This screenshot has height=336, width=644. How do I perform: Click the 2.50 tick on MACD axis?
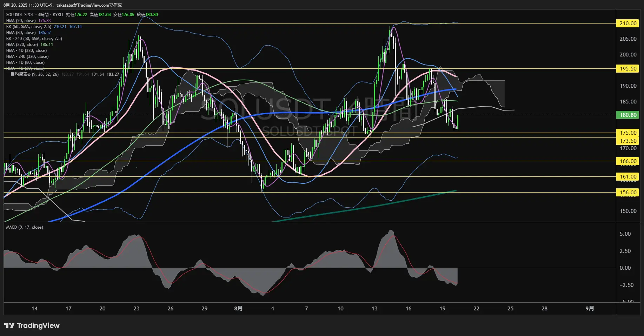pyautogui.click(x=625, y=251)
